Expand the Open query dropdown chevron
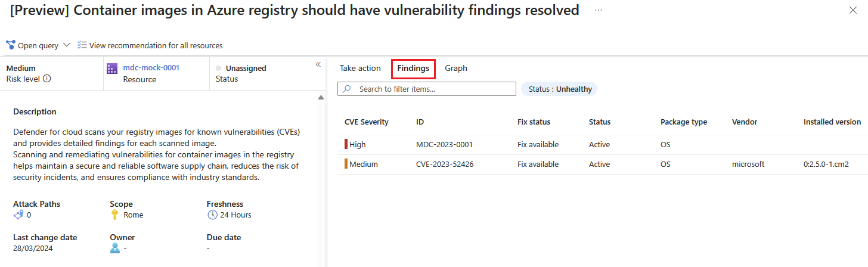 [66, 45]
